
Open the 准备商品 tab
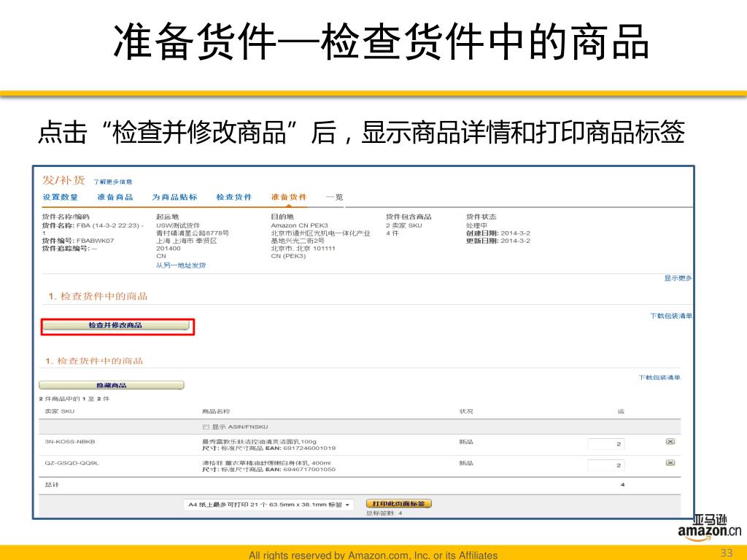[115, 197]
